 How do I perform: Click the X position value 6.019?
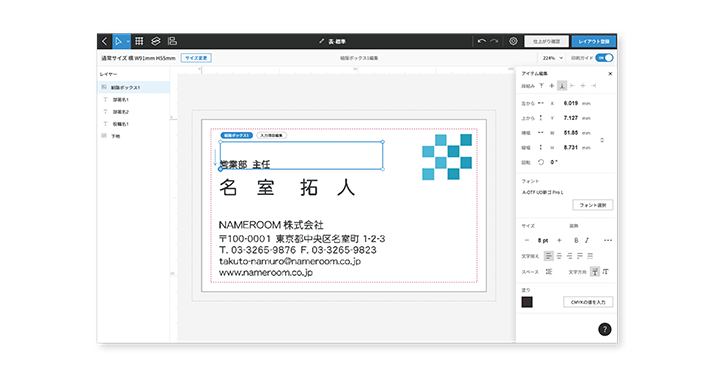[571, 103]
